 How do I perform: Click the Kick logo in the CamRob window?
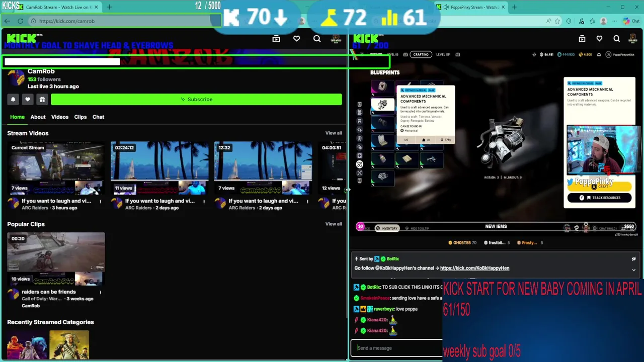(22, 39)
